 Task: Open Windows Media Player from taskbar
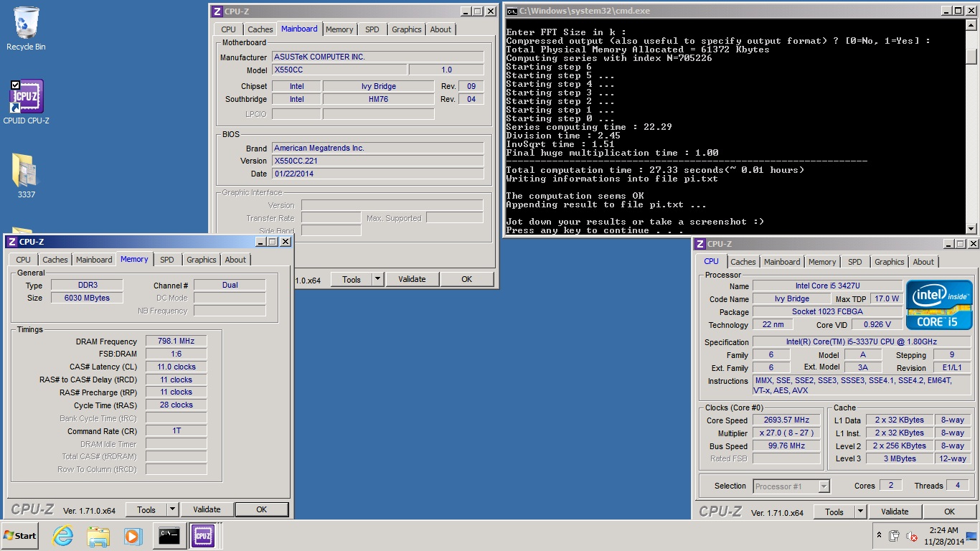pos(133,536)
